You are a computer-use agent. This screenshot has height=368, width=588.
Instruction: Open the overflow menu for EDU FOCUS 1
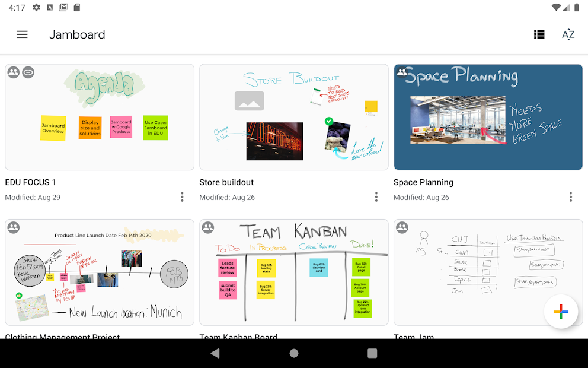click(x=182, y=196)
